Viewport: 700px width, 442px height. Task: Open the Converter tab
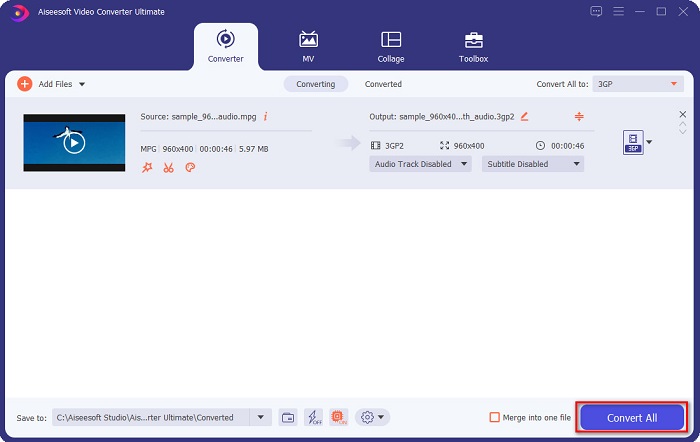click(225, 46)
